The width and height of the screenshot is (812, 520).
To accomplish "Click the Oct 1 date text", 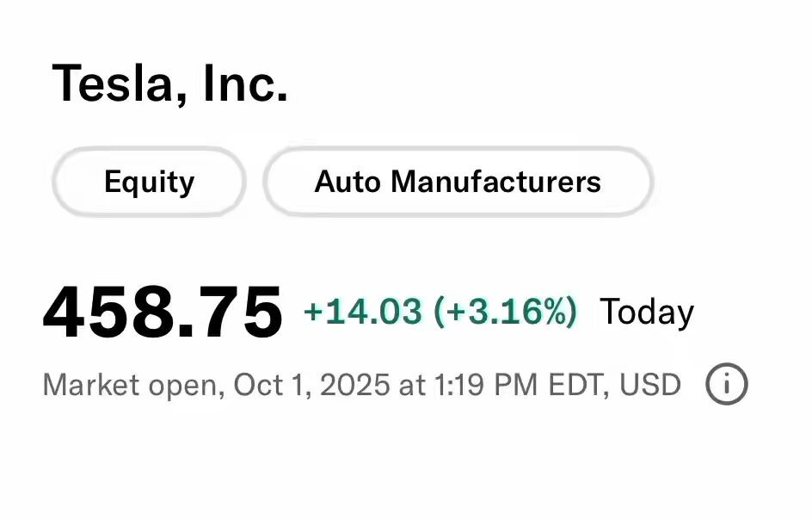I will tap(268, 385).
